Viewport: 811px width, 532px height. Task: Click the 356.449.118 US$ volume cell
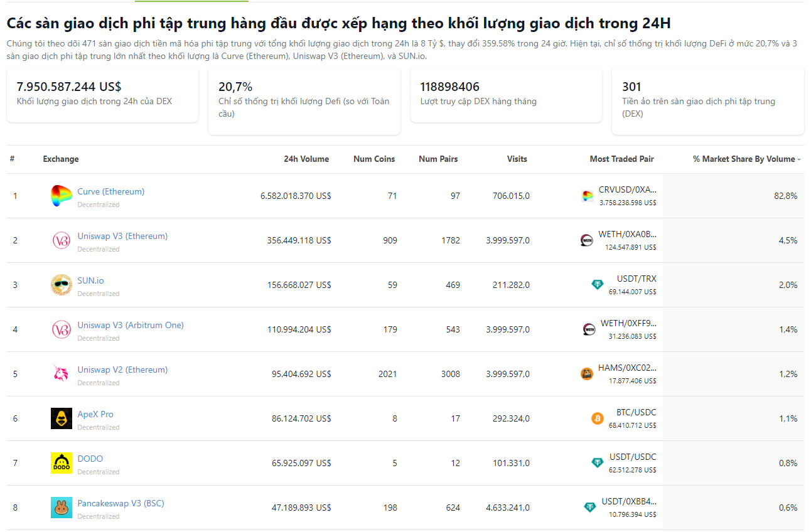(x=299, y=241)
